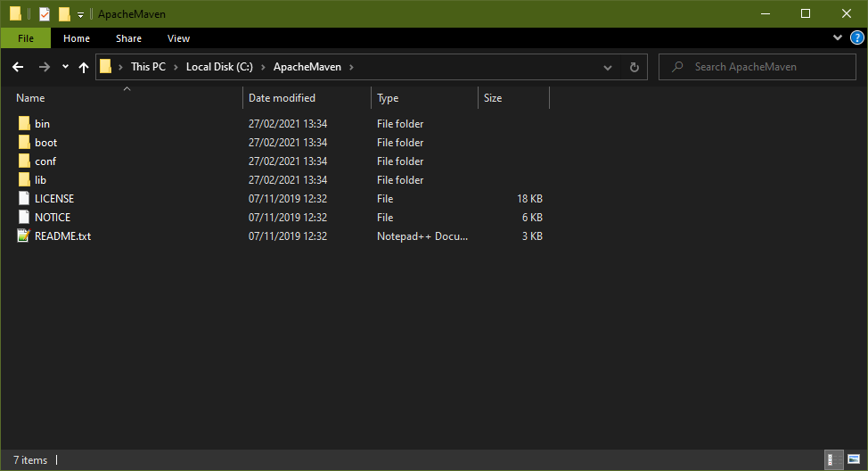Open the Home ribbon tab
The height and width of the screenshot is (471, 868).
pos(77,38)
